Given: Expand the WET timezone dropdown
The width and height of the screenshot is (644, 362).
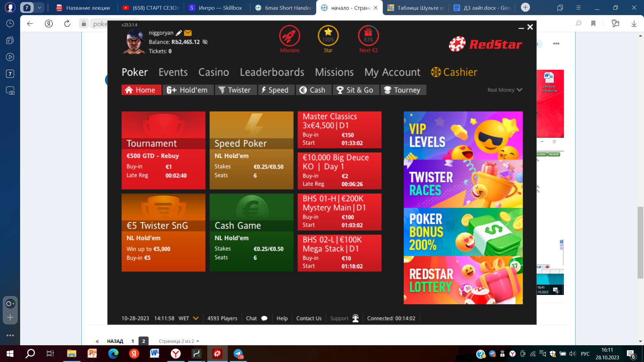Looking at the screenshot, I should pyautogui.click(x=196, y=318).
